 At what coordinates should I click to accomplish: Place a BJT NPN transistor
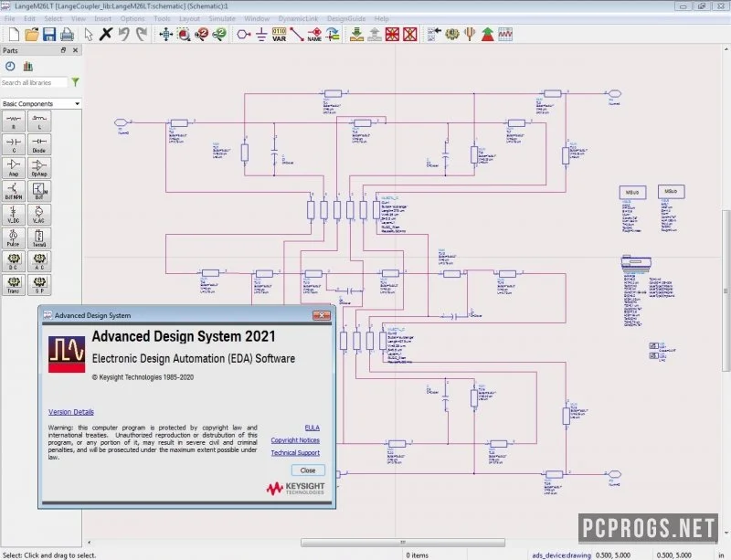[14, 192]
